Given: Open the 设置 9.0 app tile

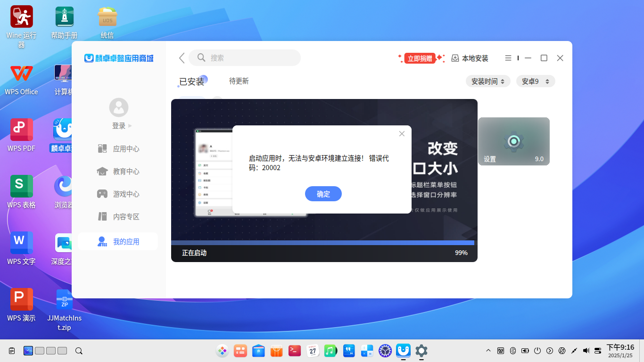Looking at the screenshot, I should point(514,141).
